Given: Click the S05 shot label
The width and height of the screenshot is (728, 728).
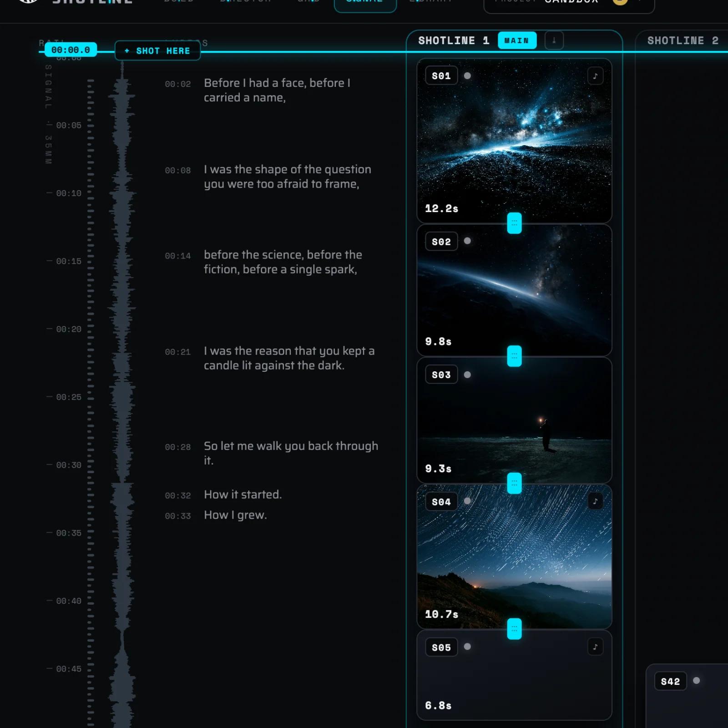Looking at the screenshot, I should click(x=441, y=647).
